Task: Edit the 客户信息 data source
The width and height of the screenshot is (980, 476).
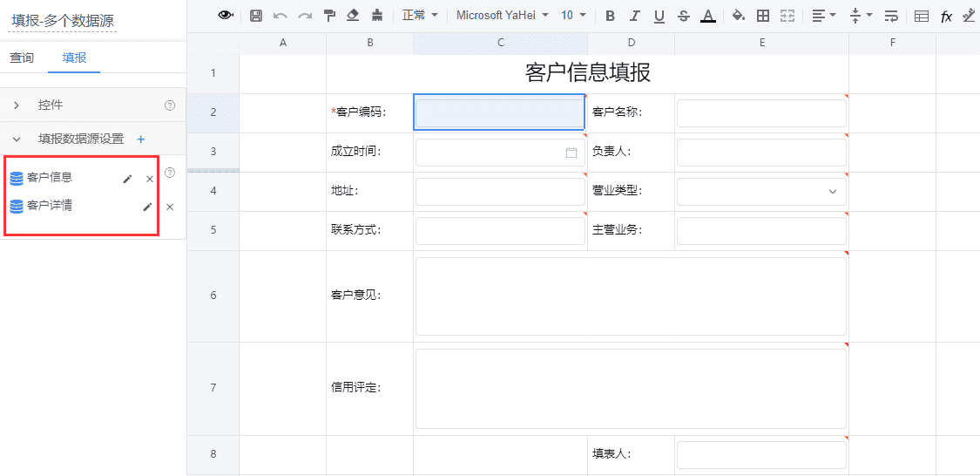Action: click(x=128, y=179)
